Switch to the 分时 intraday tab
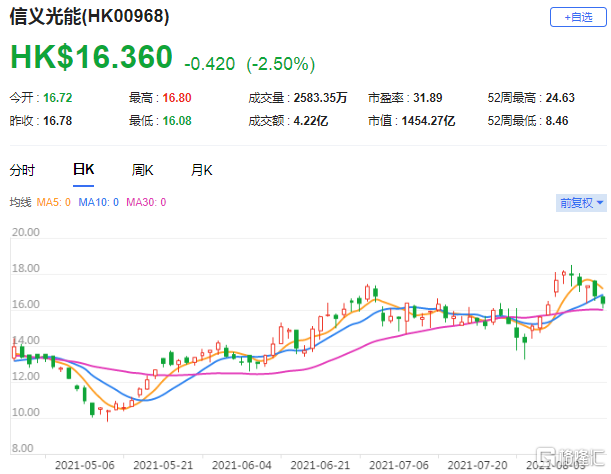611x474 pixels. 22,170
